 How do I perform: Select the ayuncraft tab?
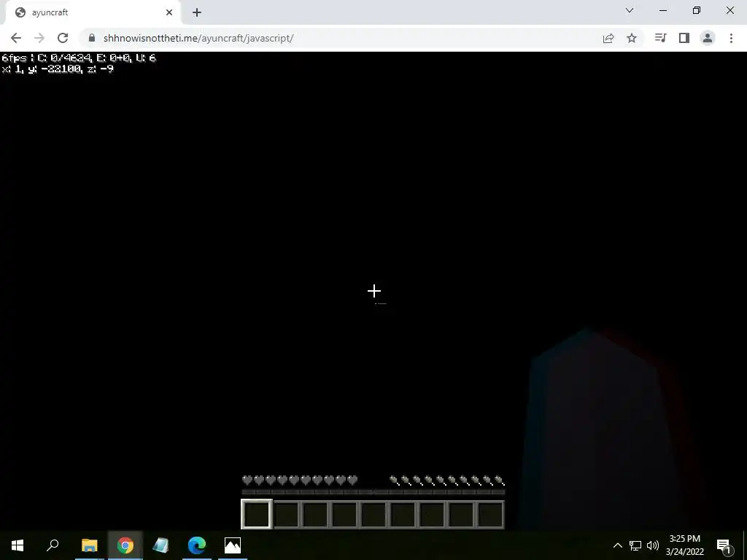(93, 12)
